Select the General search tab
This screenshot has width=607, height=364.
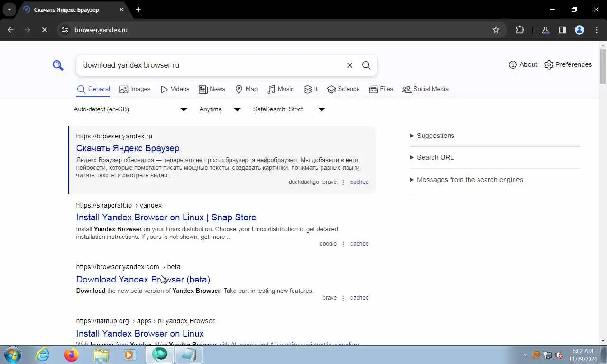click(93, 89)
